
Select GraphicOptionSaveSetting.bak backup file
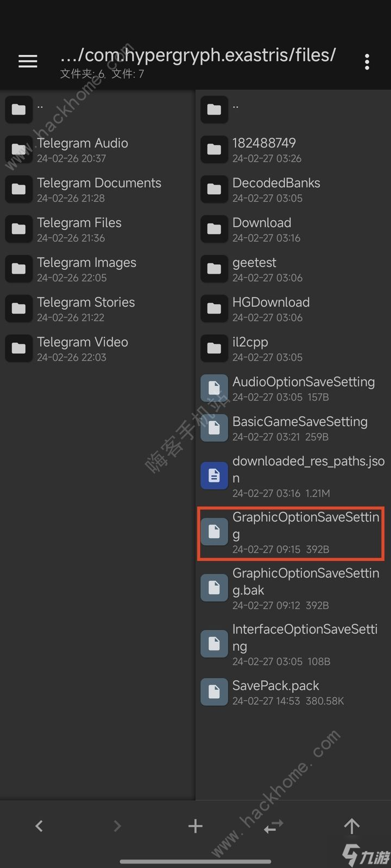coord(293,588)
